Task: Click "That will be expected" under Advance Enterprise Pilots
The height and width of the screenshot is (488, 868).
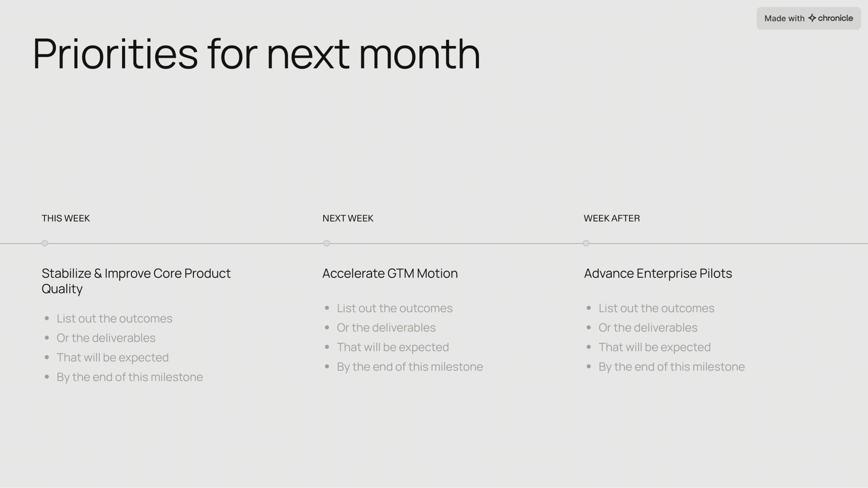Action: (654, 347)
